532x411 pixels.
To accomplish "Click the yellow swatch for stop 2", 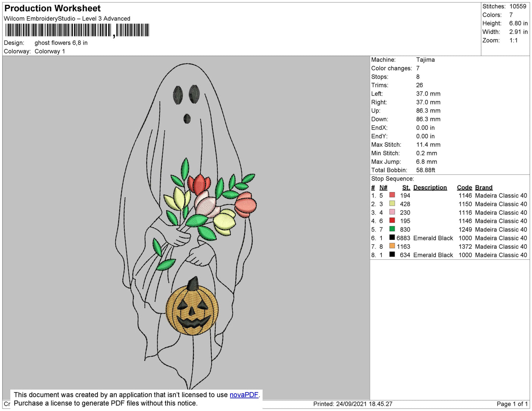I will point(392,203).
